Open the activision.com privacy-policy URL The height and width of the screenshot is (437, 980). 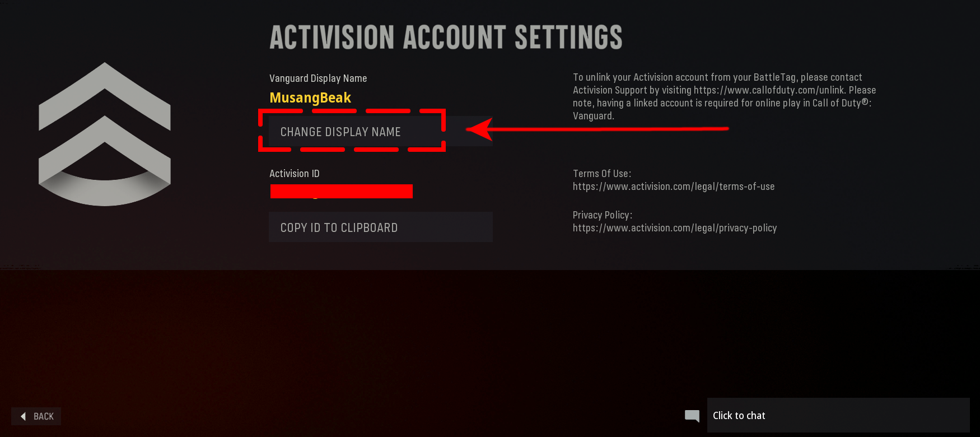[675, 228]
